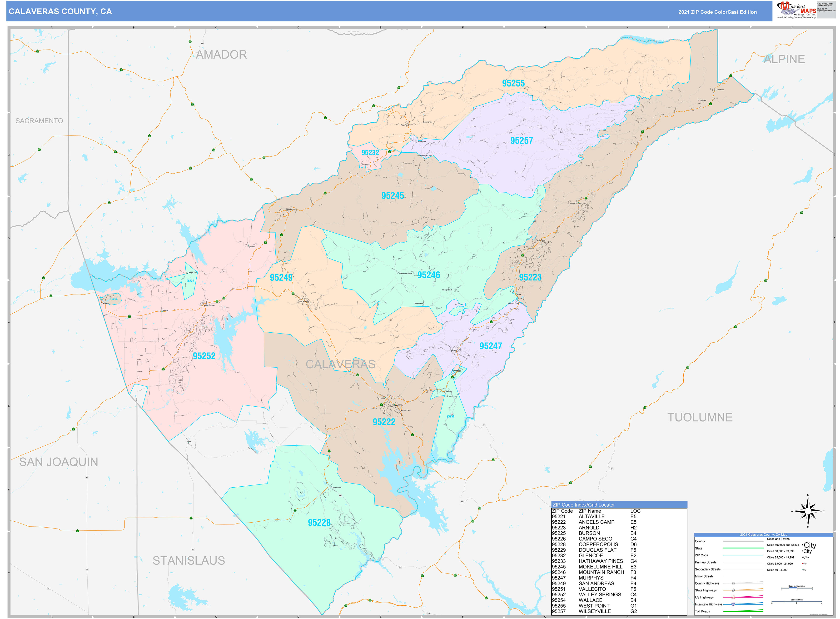
Task: Click "Cities and Towns" legend heading
Action: point(778,539)
